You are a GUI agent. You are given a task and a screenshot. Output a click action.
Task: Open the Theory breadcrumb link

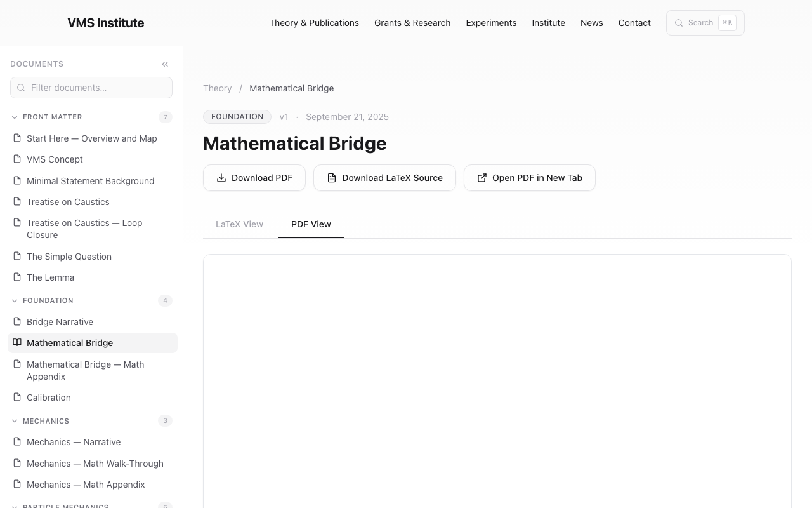click(218, 88)
